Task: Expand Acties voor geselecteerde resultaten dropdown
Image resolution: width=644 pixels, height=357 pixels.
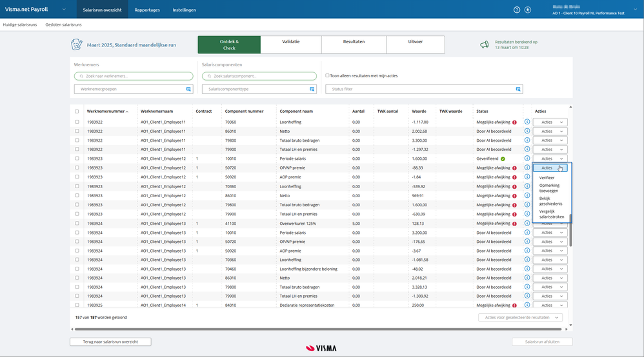Action: pyautogui.click(x=520, y=317)
